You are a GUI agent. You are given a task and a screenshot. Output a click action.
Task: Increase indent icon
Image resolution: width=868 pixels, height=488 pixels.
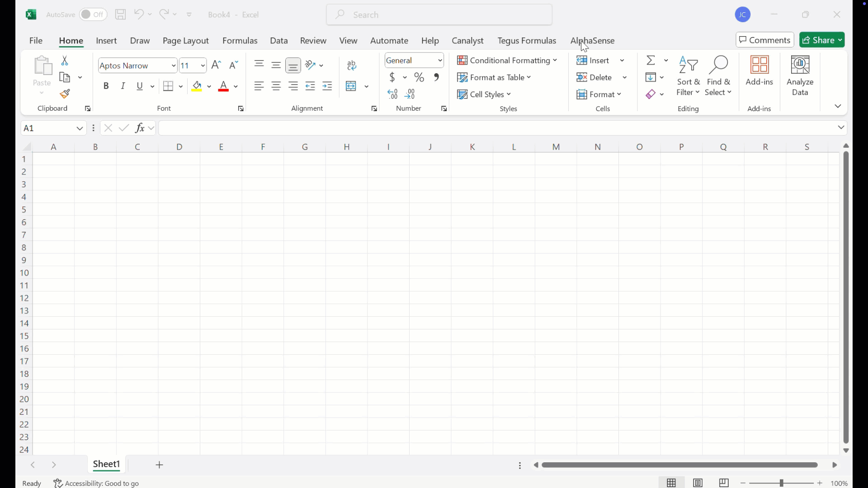pyautogui.click(x=328, y=86)
